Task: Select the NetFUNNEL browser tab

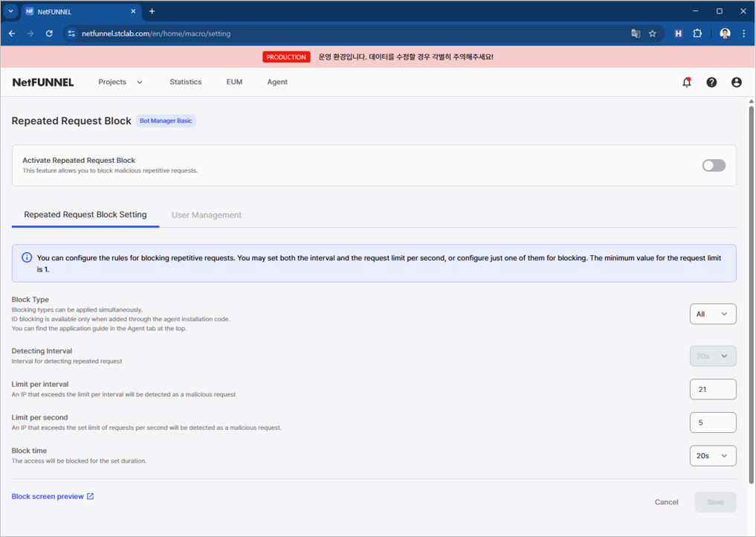Action: (x=80, y=11)
